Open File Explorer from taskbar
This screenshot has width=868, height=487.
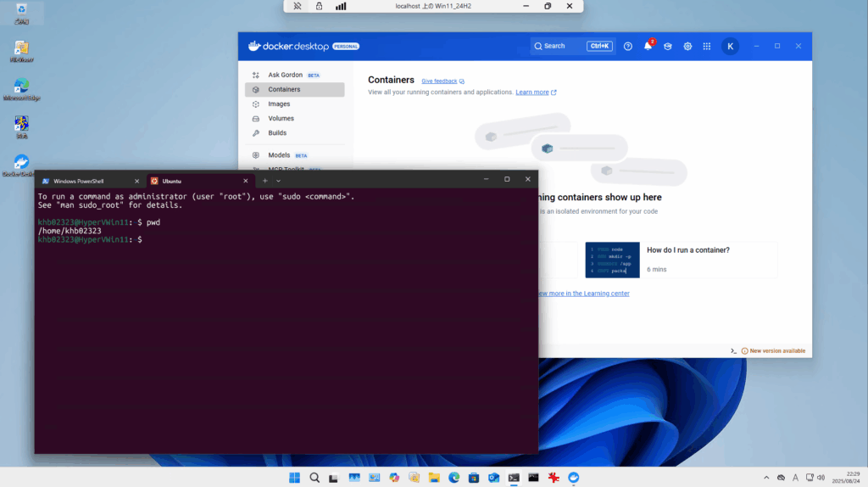[434, 478]
